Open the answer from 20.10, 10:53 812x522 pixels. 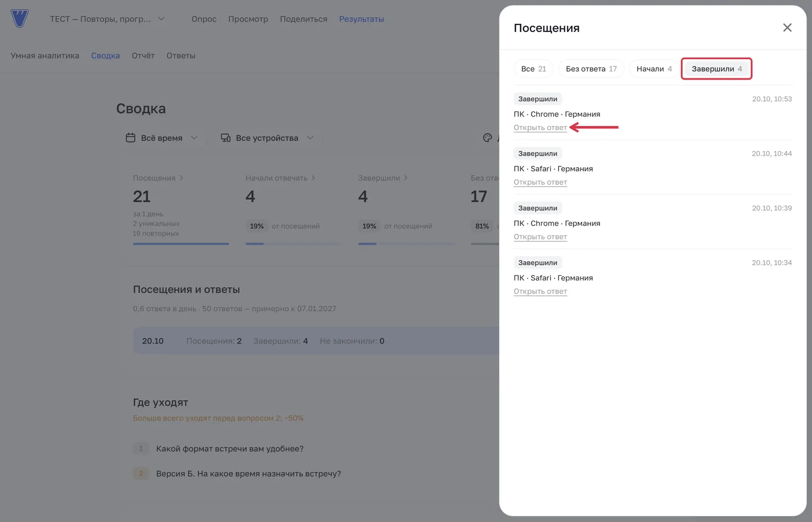point(540,128)
